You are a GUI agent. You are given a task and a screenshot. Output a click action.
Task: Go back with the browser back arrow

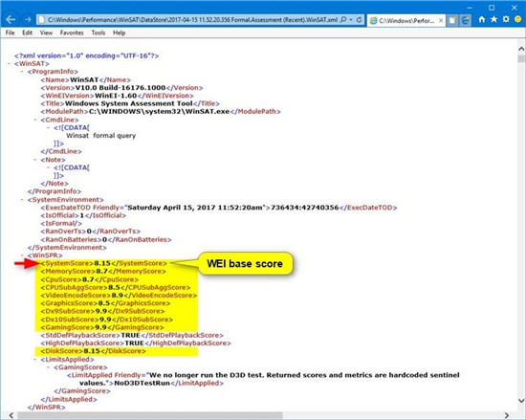click(x=11, y=20)
